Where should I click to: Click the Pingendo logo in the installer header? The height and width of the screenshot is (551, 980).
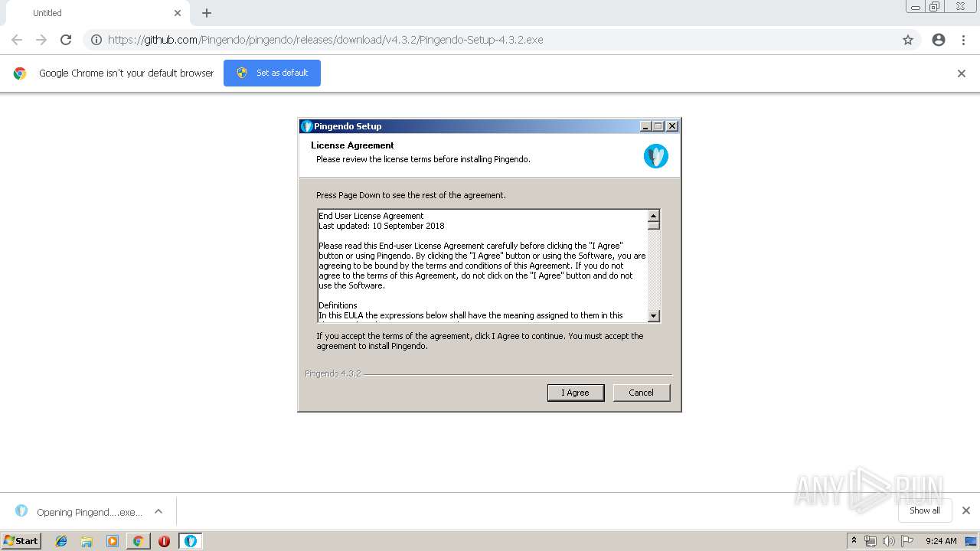point(656,156)
